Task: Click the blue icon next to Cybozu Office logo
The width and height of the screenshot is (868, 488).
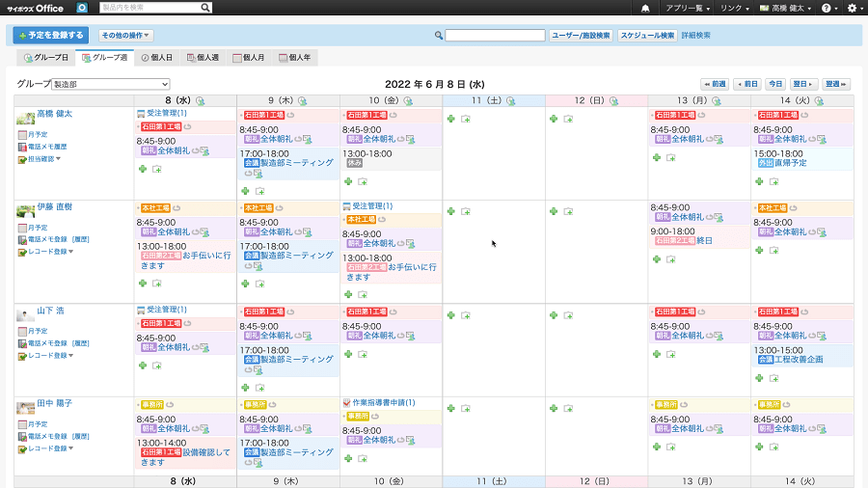Action: click(x=82, y=8)
